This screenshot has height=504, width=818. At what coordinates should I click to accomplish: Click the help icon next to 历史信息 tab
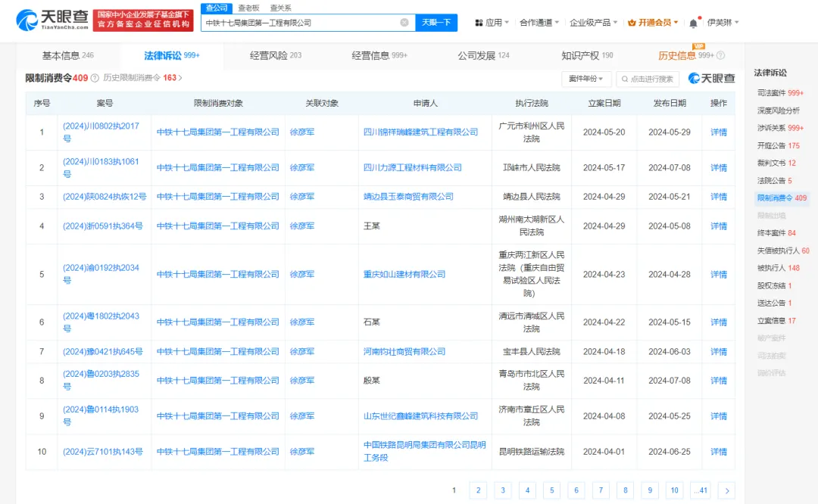pos(720,56)
